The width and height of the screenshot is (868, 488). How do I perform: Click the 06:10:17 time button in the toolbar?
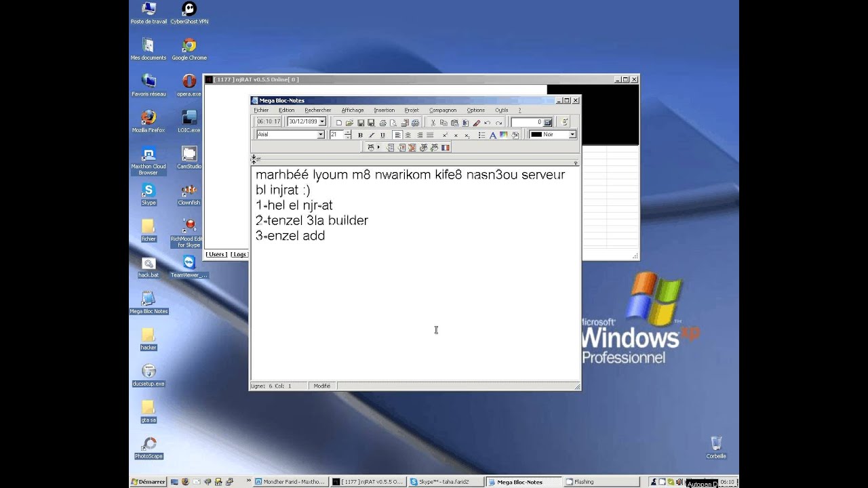click(268, 122)
